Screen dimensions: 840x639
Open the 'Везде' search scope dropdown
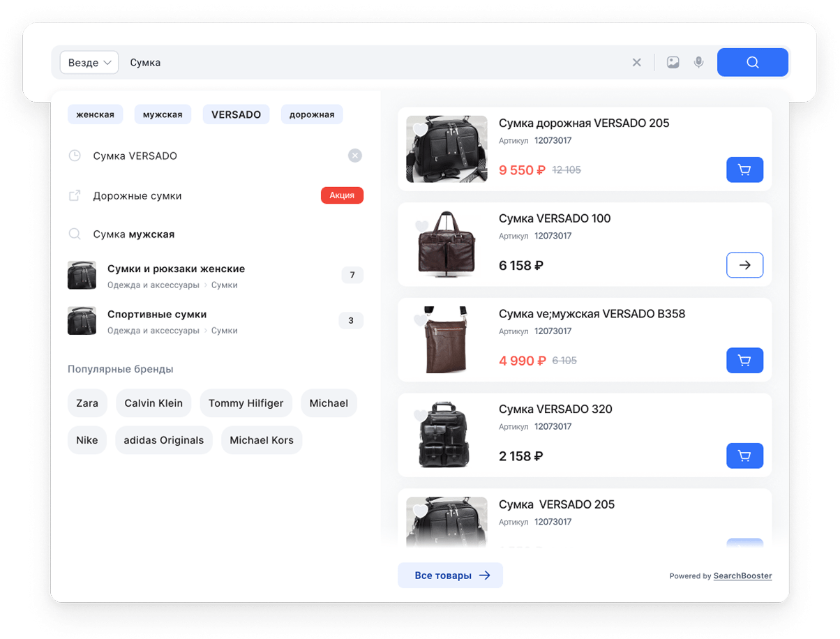click(x=89, y=62)
